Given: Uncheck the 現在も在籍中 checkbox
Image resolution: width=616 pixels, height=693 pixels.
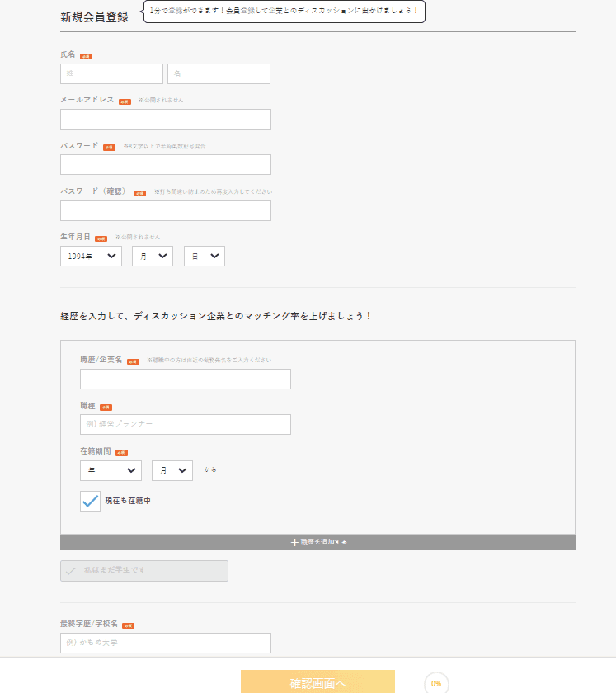Looking at the screenshot, I should (90, 501).
